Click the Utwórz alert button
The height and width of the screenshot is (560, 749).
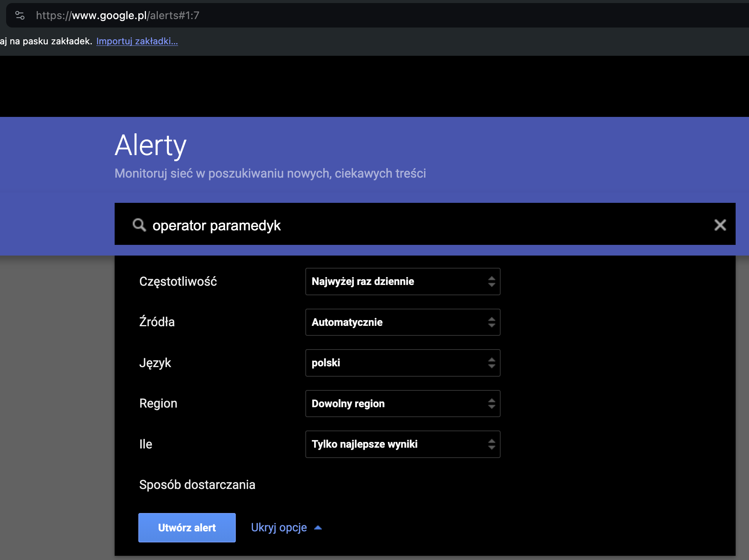tap(187, 528)
